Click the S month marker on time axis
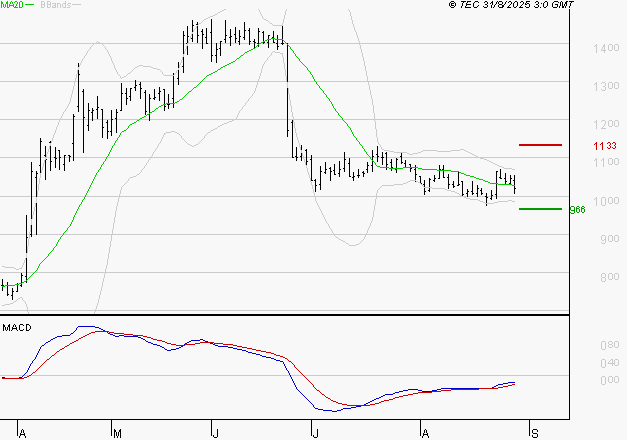This screenshot has height=440, width=627. 534,433
